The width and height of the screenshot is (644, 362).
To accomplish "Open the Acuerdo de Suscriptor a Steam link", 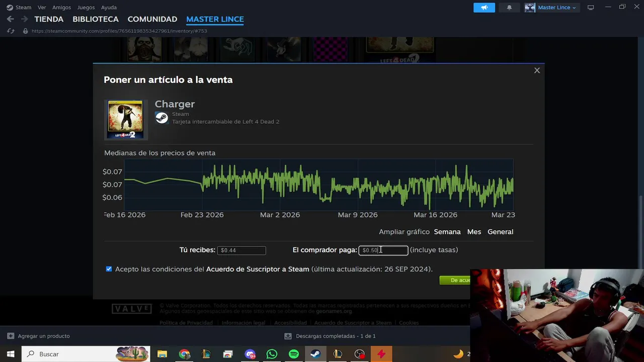I will [258, 269].
